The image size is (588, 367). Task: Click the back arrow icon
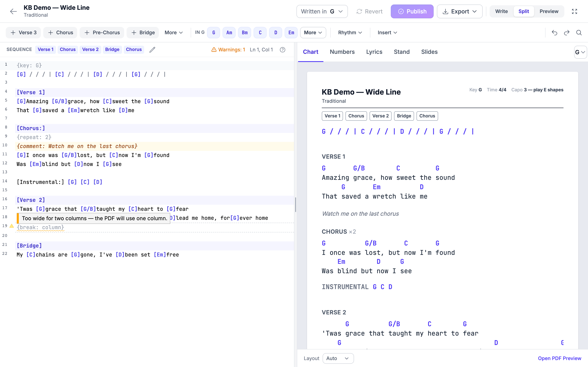13,11
